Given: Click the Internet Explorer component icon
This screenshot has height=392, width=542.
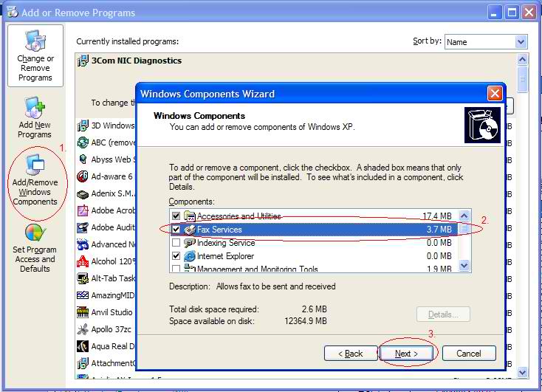Looking at the screenshot, I should click(190, 256).
